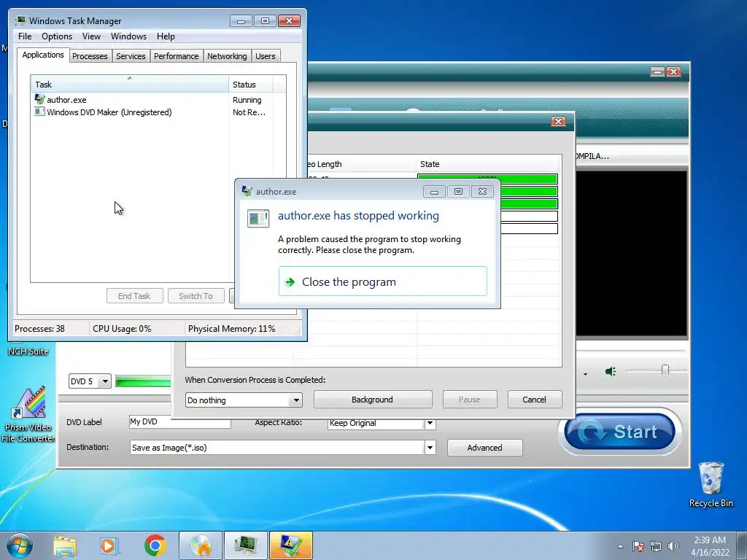Click the My DVD label input field
The width and height of the screenshot is (747, 560).
(180, 421)
